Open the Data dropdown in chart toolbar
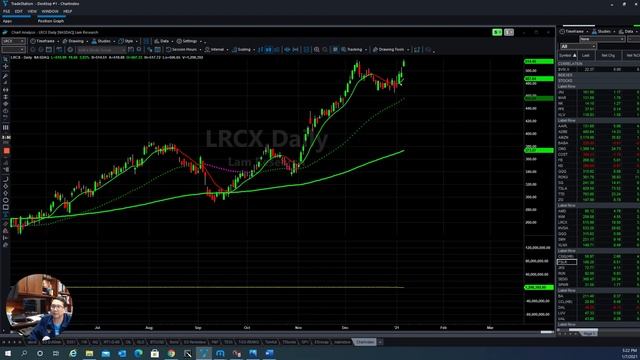This screenshot has height=360, width=640. coord(164,41)
